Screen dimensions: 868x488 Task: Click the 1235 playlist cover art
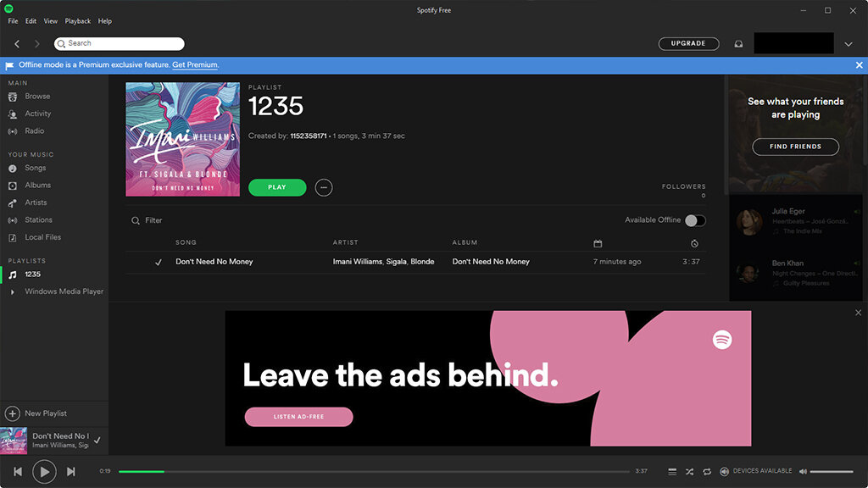coord(183,140)
